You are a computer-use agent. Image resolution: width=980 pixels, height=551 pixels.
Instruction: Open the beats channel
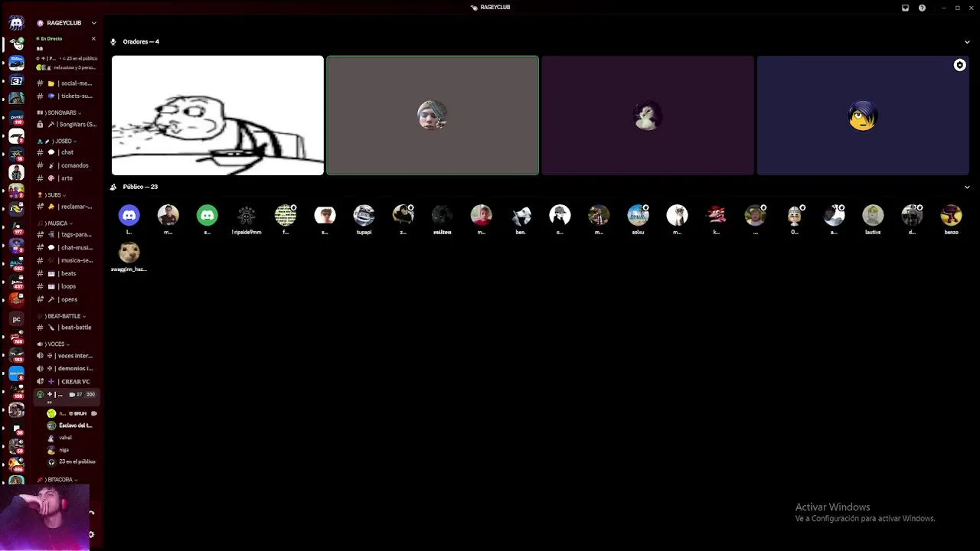click(67, 273)
